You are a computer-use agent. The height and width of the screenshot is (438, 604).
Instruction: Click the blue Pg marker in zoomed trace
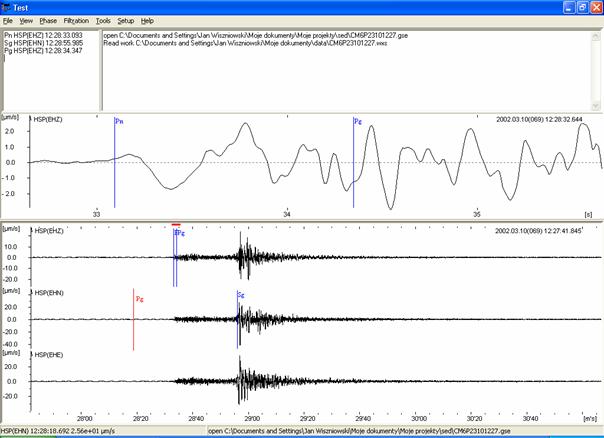coord(353,163)
